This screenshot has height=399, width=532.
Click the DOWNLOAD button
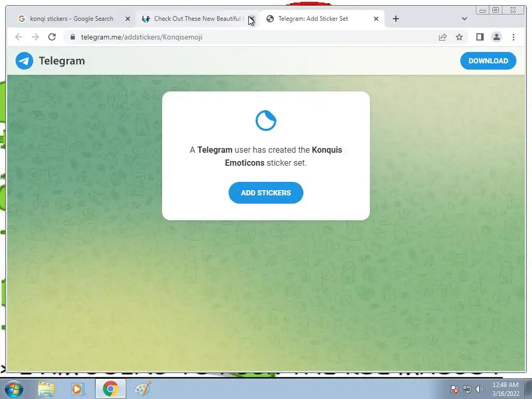(x=488, y=61)
